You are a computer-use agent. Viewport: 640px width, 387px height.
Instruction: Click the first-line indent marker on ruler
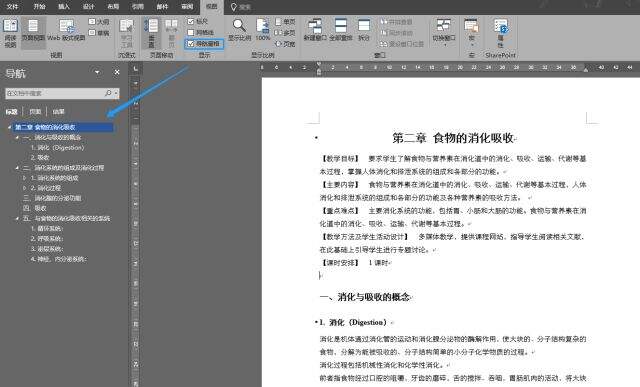pos(319,64)
